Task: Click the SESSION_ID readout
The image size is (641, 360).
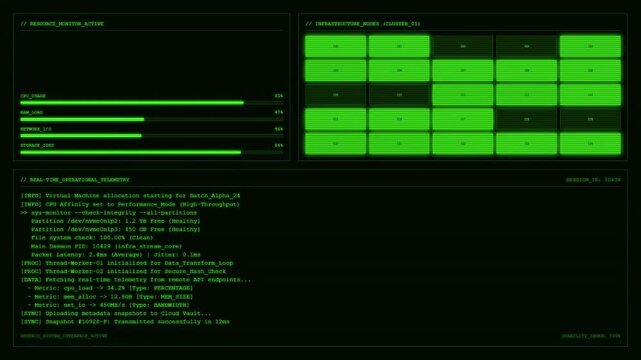Action: pos(593,180)
